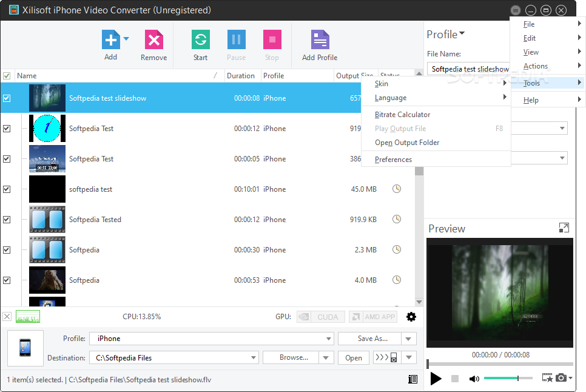Open the iPhone profile combo box
This screenshot has width=586, height=392.
pos(211,339)
